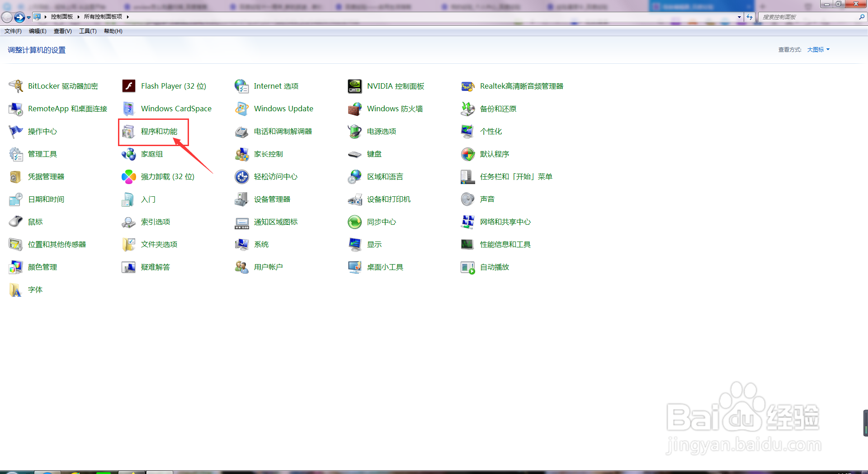Open the 日期和时间 link
868x474 pixels.
(x=46, y=199)
